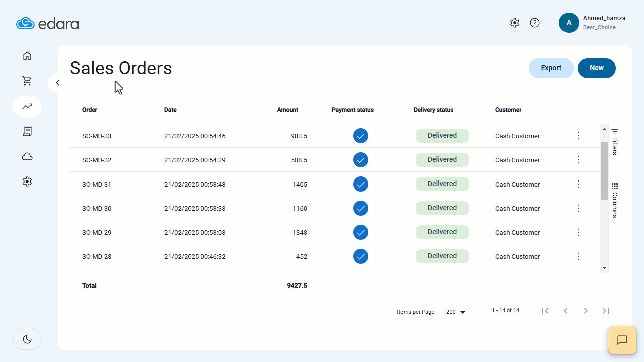Open order SO-MD-32
Screen dimensions: 644x362
pos(97,160)
